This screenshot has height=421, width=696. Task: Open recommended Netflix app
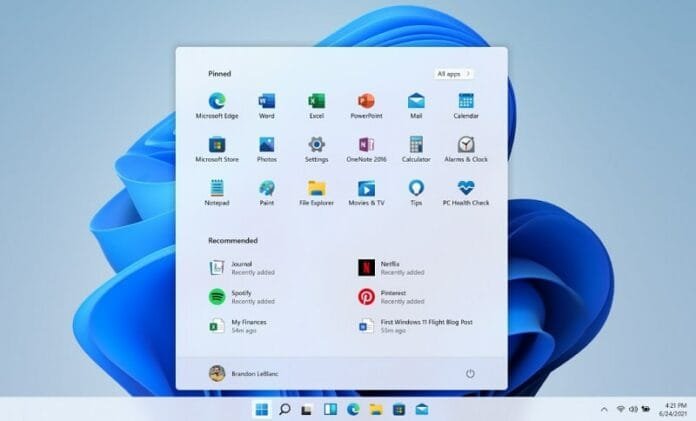391,268
